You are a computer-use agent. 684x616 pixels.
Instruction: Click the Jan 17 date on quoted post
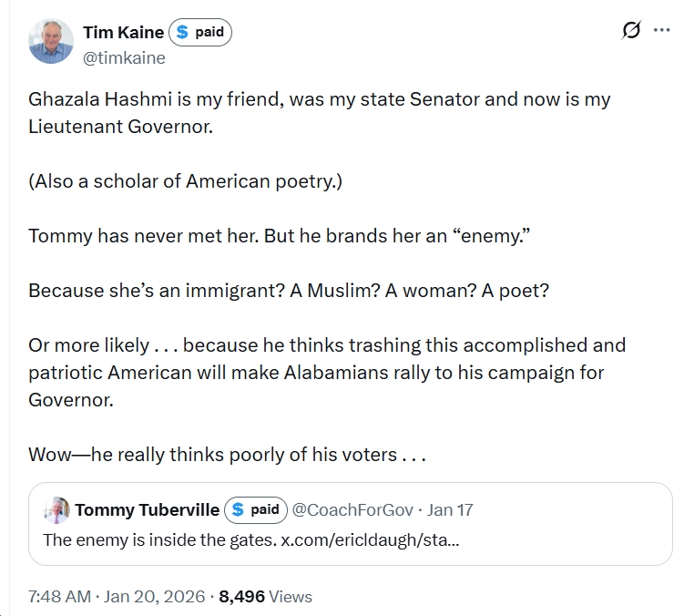pyautogui.click(x=451, y=509)
